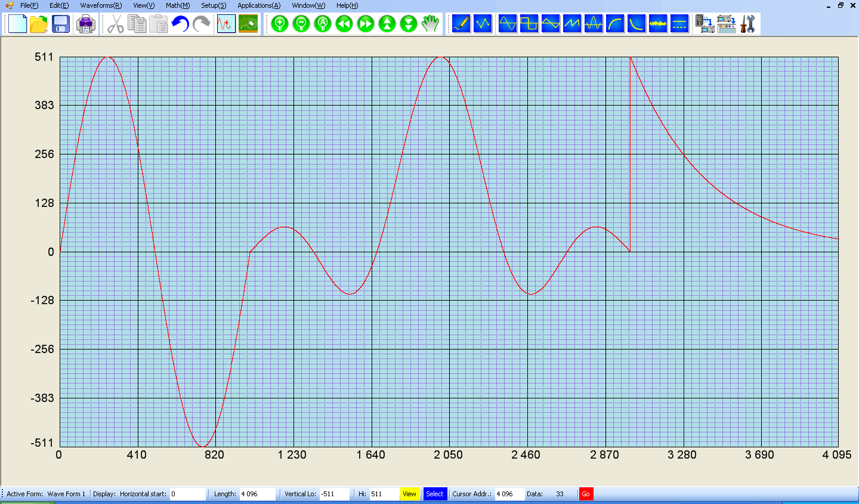Image resolution: width=859 pixels, height=504 pixels.
Task: Insert a sine waveform
Action: (508, 24)
